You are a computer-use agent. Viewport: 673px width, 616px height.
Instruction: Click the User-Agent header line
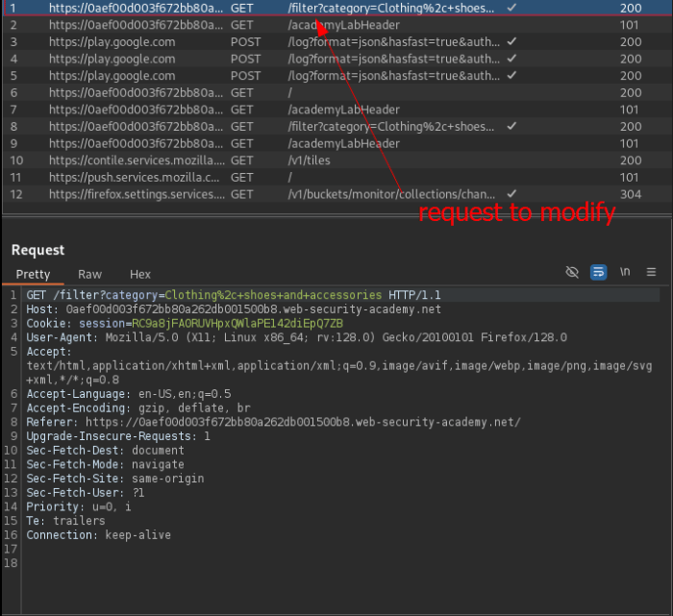[x=296, y=337]
